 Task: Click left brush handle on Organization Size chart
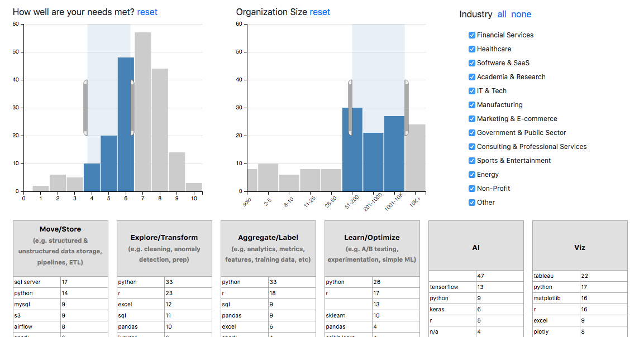(x=350, y=108)
